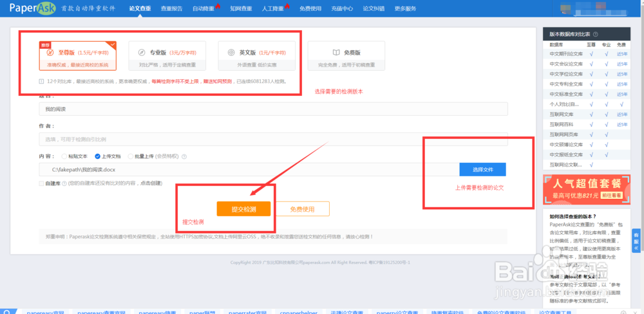Click the 个人对比 row
Viewport: 644px width, 314px height.
point(587,104)
